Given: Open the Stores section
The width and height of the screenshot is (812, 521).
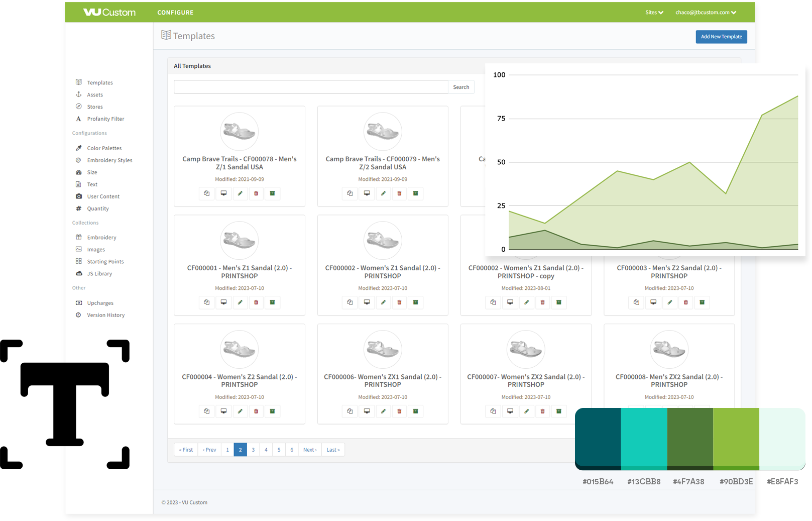Looking at the screenshot, I should click(x=95, y=107).
